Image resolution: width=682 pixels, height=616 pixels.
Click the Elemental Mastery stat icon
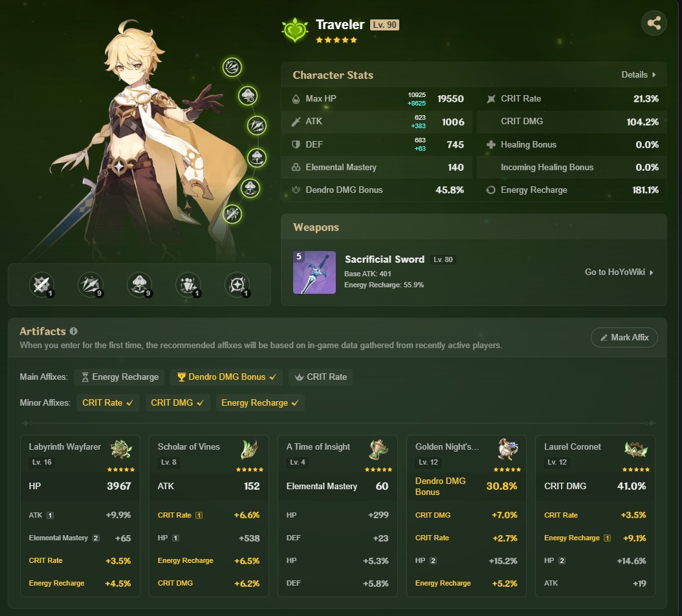click(296, 167)
